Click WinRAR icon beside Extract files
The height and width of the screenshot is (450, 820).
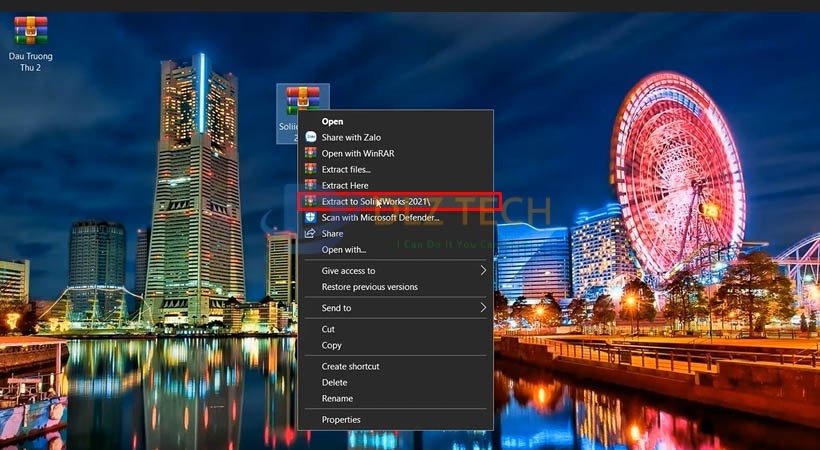[x=311, y=169]
